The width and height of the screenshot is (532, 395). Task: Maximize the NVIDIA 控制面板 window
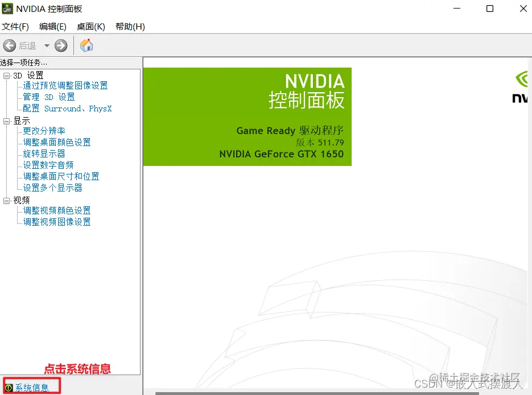pos(490,9)
